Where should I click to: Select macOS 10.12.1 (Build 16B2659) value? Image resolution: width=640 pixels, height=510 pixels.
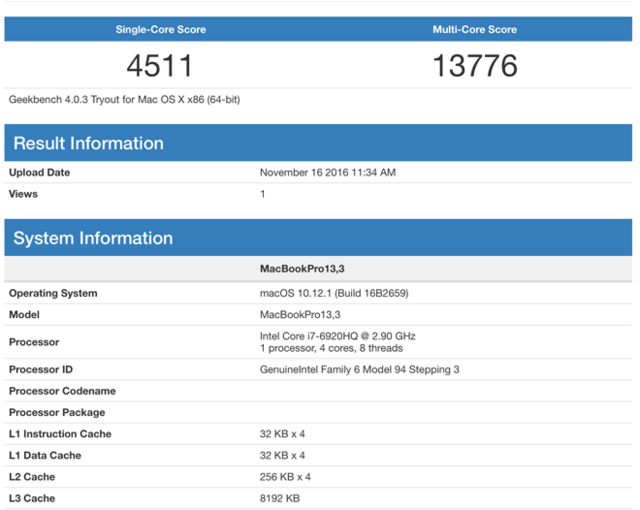pos(334,293)
